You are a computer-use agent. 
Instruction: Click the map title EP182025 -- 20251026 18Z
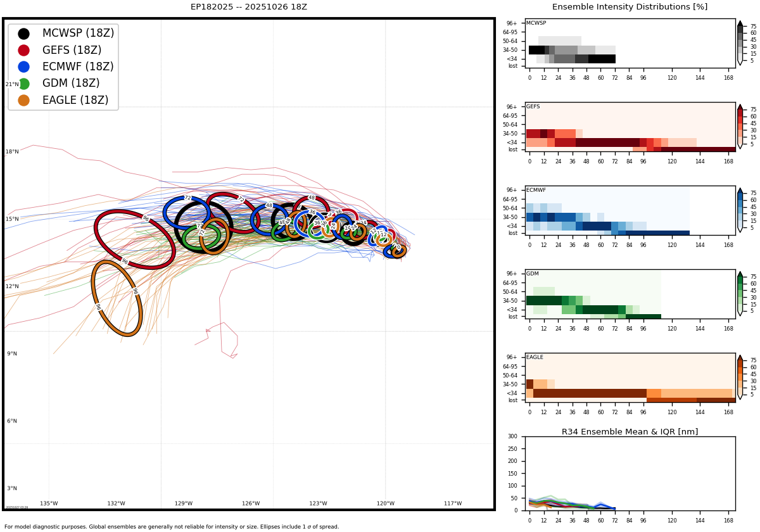(x=249, y=7)
